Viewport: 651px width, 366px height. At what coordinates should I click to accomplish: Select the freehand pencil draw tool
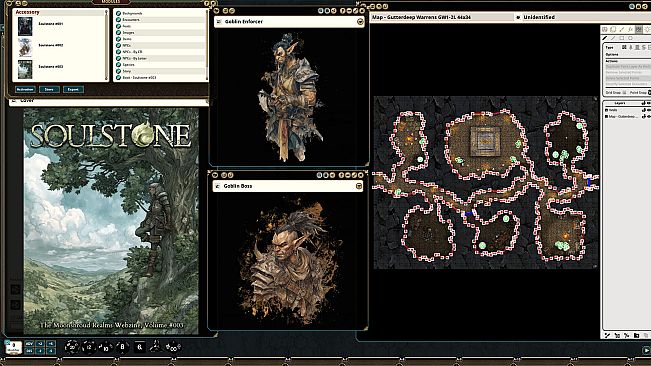[605, 38]
